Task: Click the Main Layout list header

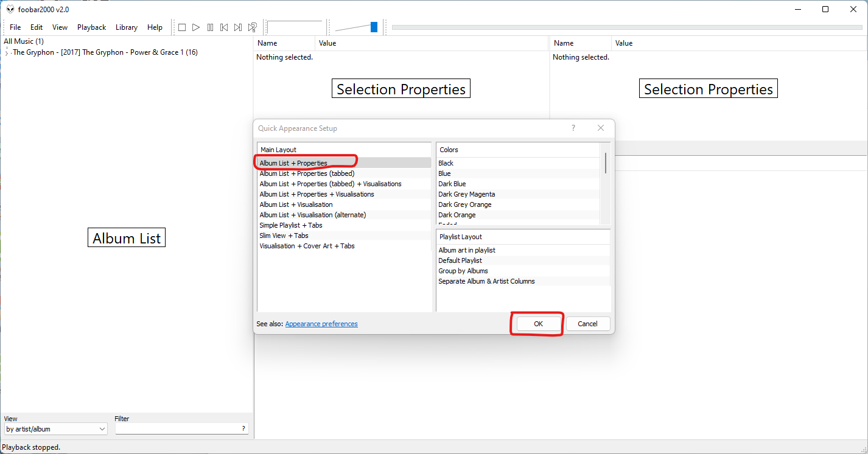Action: (344, 150)
